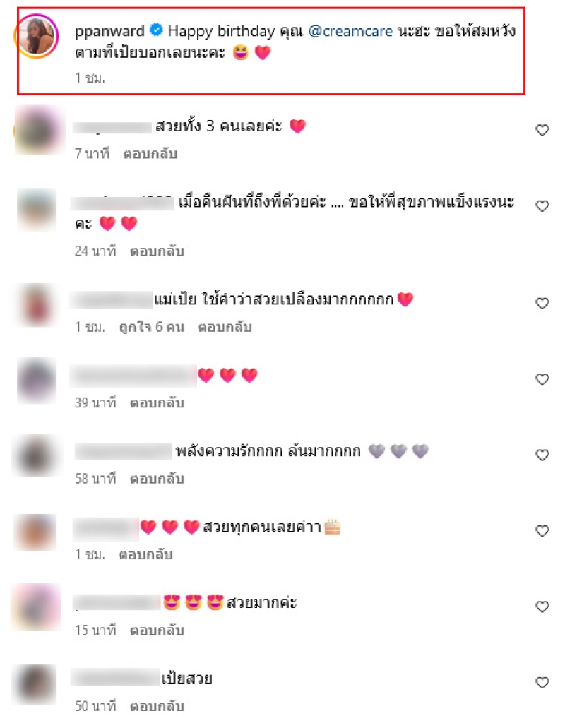Heart the "พลังความรักกกก ล้นมากกกก" comment
The image size is (565, 728).
[542, 455]
